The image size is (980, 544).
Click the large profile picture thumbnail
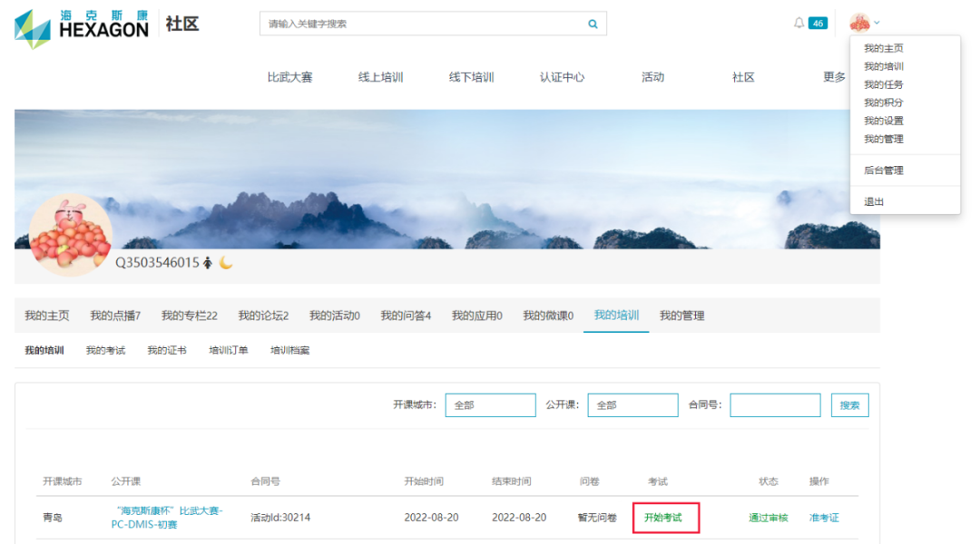(x=71, y=236)
